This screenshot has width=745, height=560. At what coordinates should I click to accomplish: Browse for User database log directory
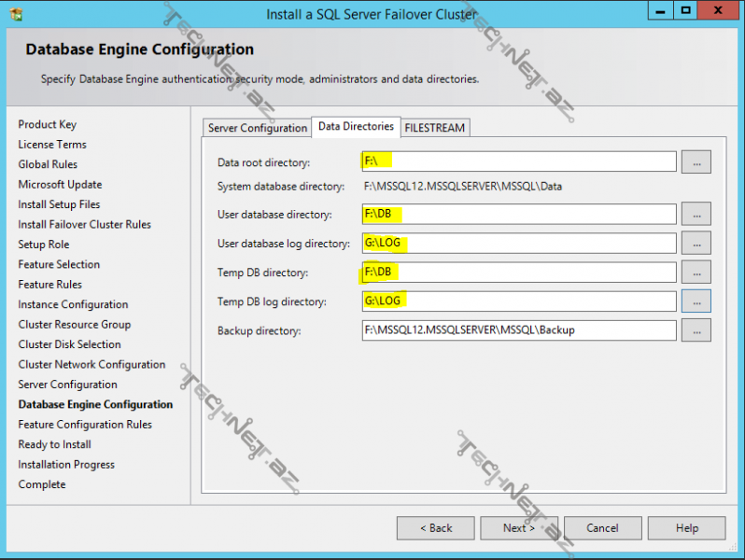tap(696, 244)
